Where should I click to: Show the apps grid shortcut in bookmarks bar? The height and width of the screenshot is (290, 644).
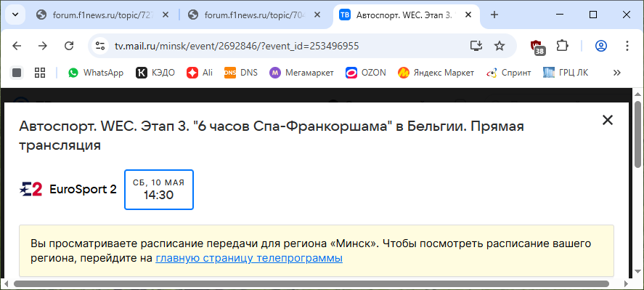(x=40, y=73)
